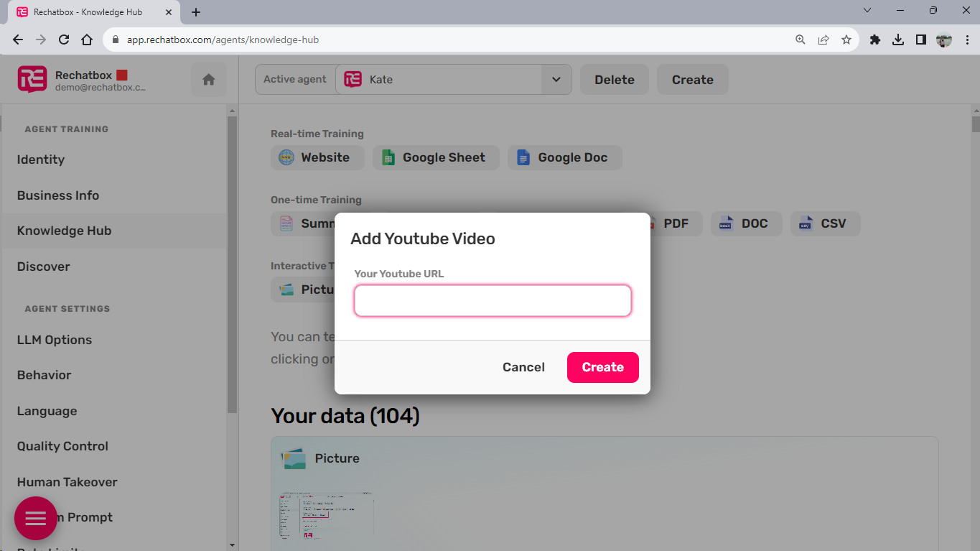This screenshot has height=551, width=980.
Task: Click the tab search chevron in title bar
Action: (867, 11)
